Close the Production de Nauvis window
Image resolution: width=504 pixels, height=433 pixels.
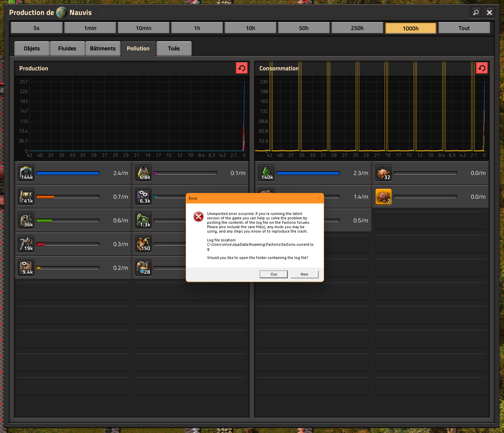click(x=489, y=13)
